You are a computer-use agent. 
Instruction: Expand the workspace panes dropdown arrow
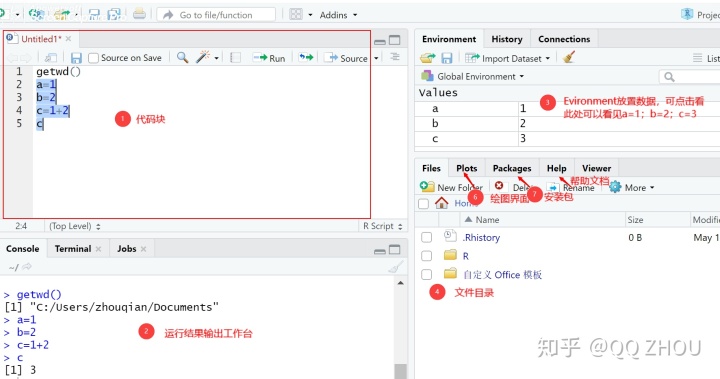click(310, 15)
